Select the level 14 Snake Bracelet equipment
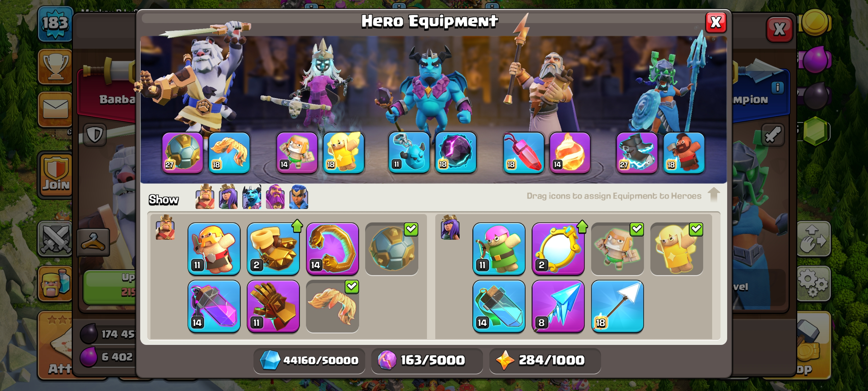 click(x=332, y=249)
